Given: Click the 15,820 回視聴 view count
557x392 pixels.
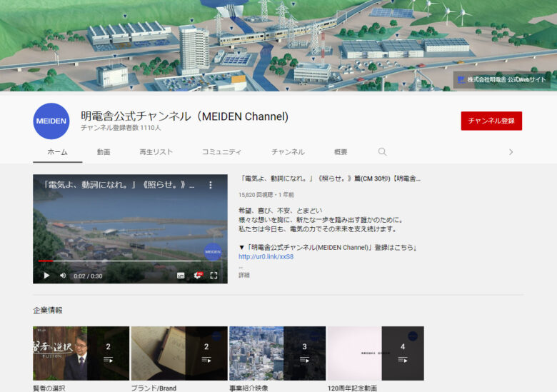Looking at the screenshot, I should 256,195.
